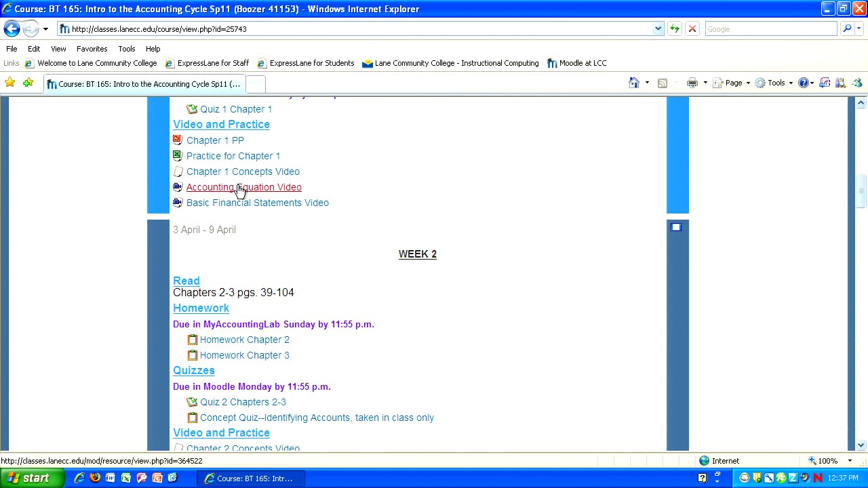The width and height of the screenshot is (868, 488).
Task: Click the Add to Favorites icon
Action: 28,83
